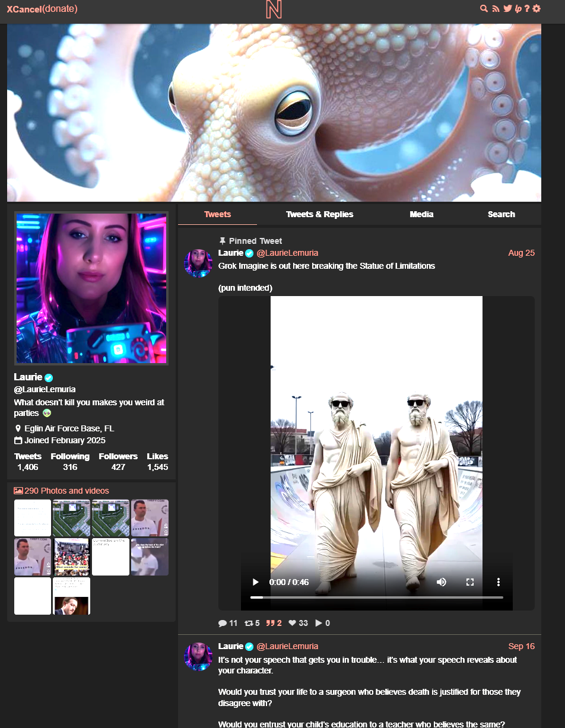Click the calendar icon beside Joined
The height and width of the screenshot is (728, 565).
click(18, 440)
